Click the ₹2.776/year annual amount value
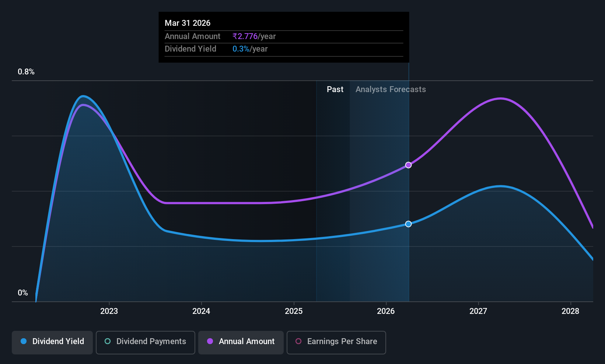Viewport: 605px width, 364px height. click(x=254, y=36)
